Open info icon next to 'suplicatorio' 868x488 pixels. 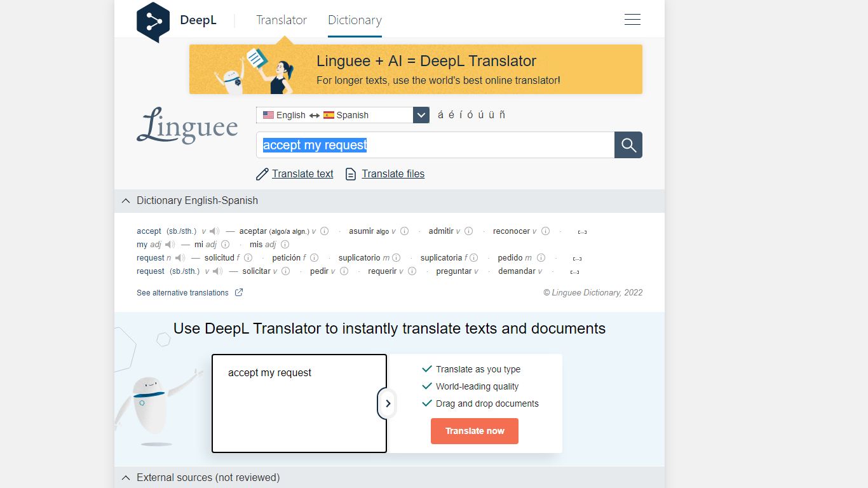coord(396,258)
